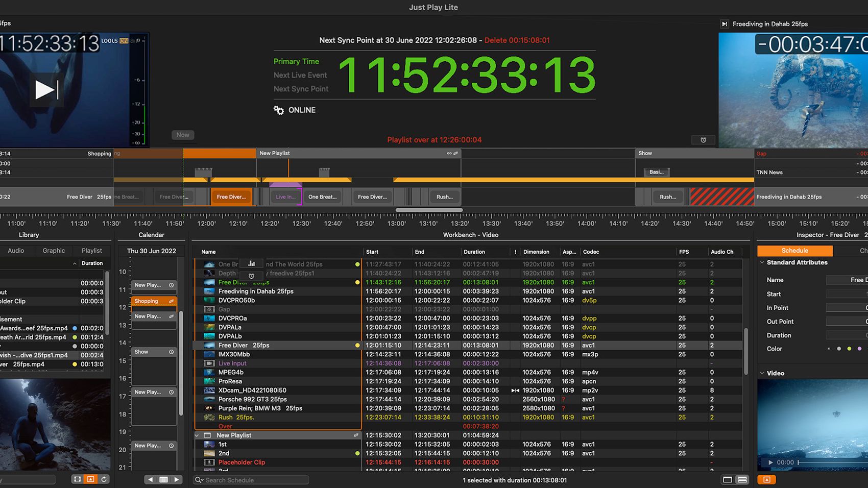Click the filmstrip view icon below library preview
Screen dimensions: 868x488
(77, 479)
